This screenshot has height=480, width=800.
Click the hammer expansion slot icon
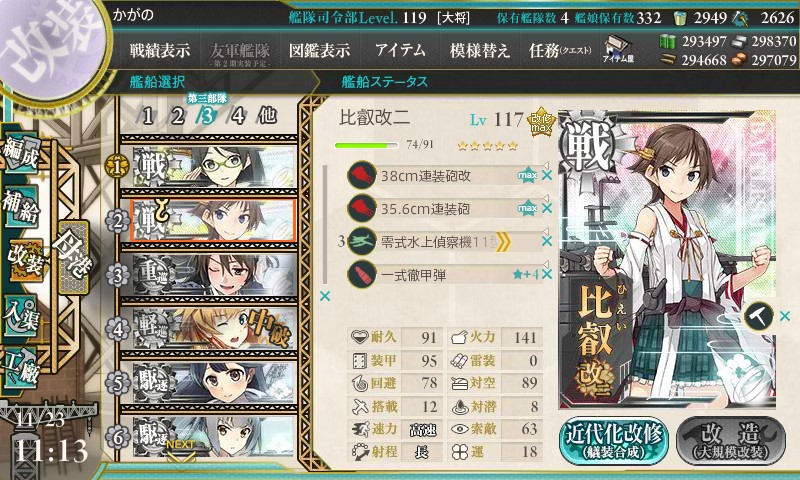759,316
